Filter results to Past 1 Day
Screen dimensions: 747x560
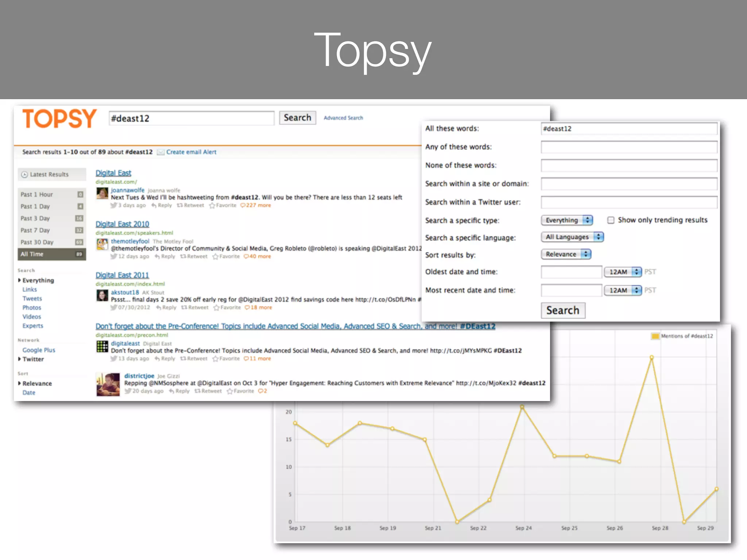click(x=52, y=206)
